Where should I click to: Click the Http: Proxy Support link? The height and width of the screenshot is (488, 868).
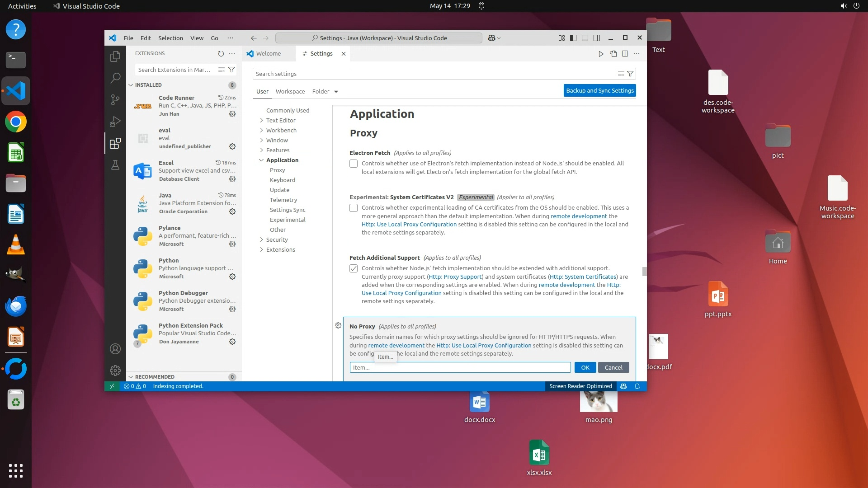455,277
